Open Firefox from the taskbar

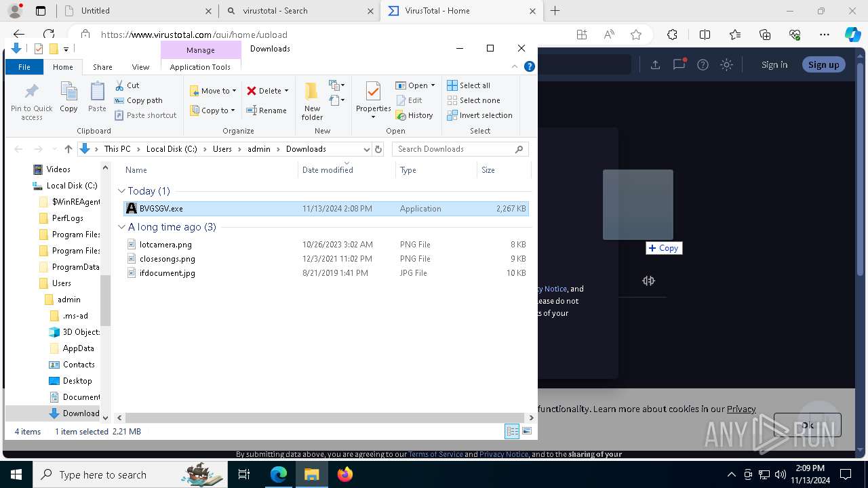click(344, 475)
